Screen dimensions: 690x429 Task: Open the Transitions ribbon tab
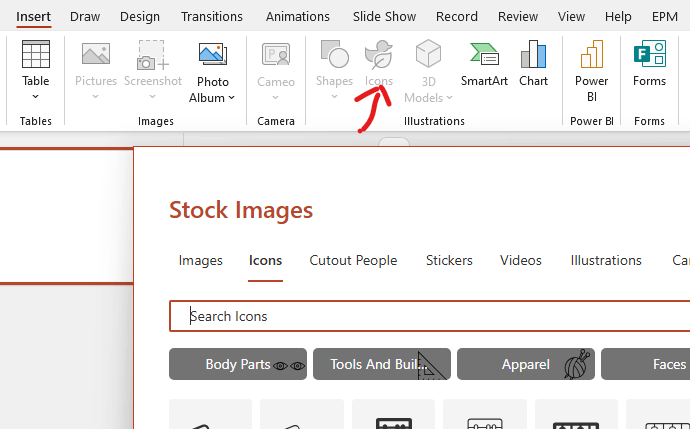(212, 17)
